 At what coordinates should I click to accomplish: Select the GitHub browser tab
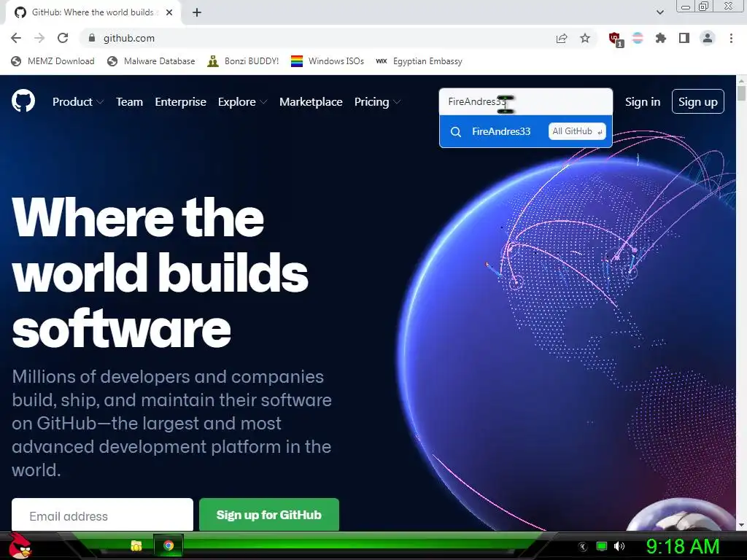tap(93, 12)
